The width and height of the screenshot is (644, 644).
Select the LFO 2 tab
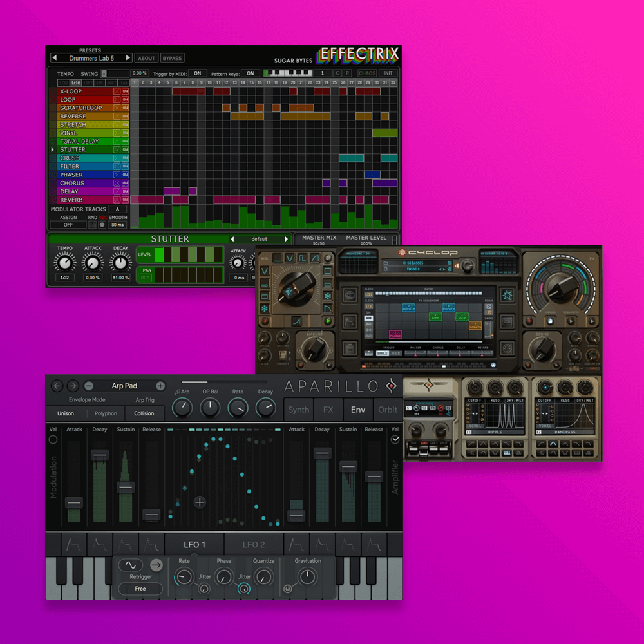pyautogui.click(x=254, y=545)
